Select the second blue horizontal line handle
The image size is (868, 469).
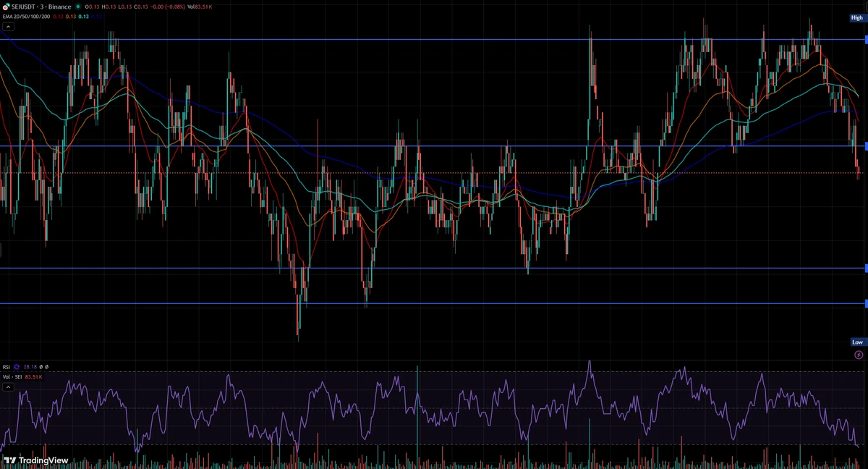[x=866, y=146]
